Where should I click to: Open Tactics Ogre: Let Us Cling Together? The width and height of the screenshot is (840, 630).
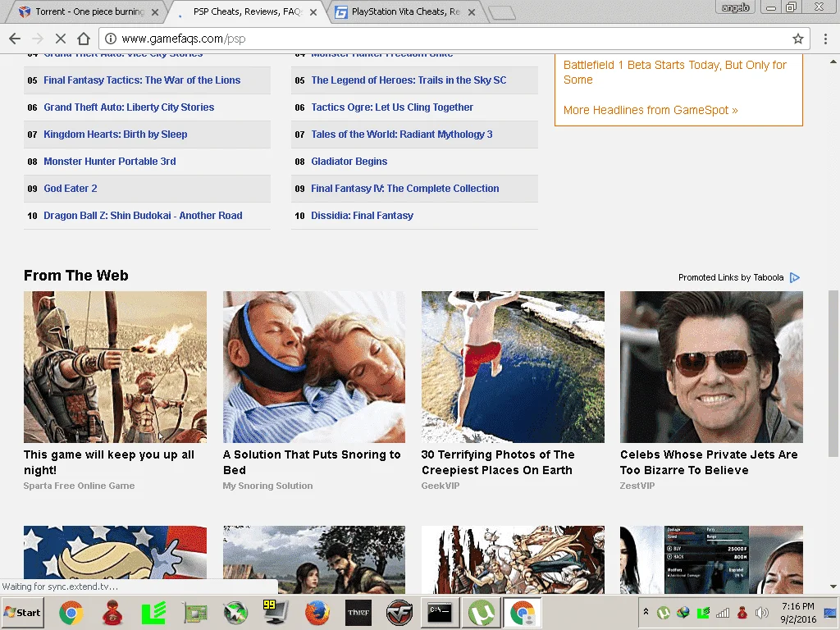point(391,107)
